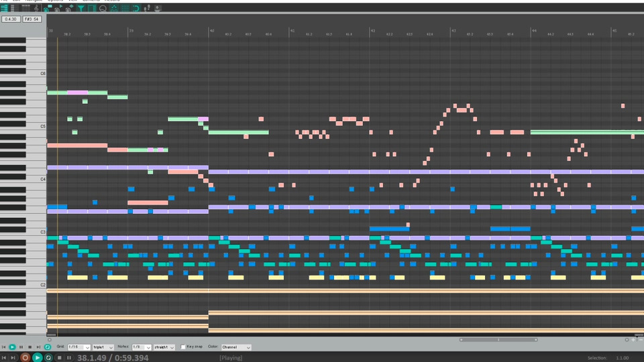Click stop in main transport bar
The width and height of the screenshot is (644, 362).
(60, 358)
